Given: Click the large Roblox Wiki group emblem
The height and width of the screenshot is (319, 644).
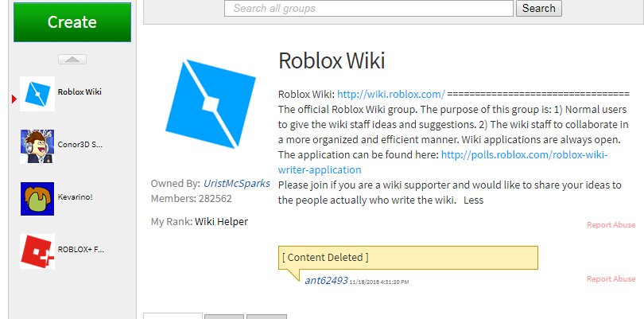Looking at the screenshot, I should point(211,104).
